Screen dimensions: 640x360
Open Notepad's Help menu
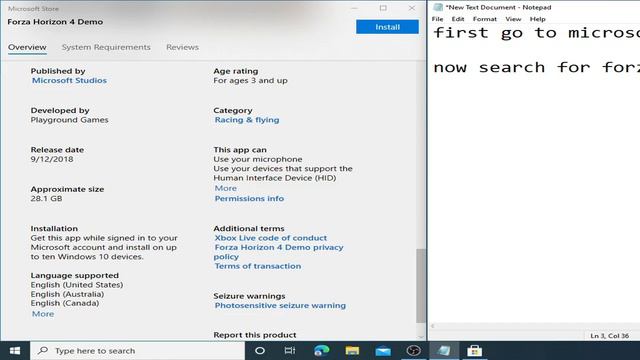click(538, 19)
